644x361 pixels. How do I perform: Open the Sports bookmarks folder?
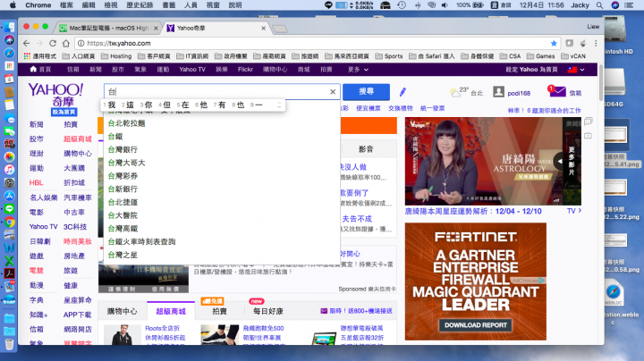389,55
